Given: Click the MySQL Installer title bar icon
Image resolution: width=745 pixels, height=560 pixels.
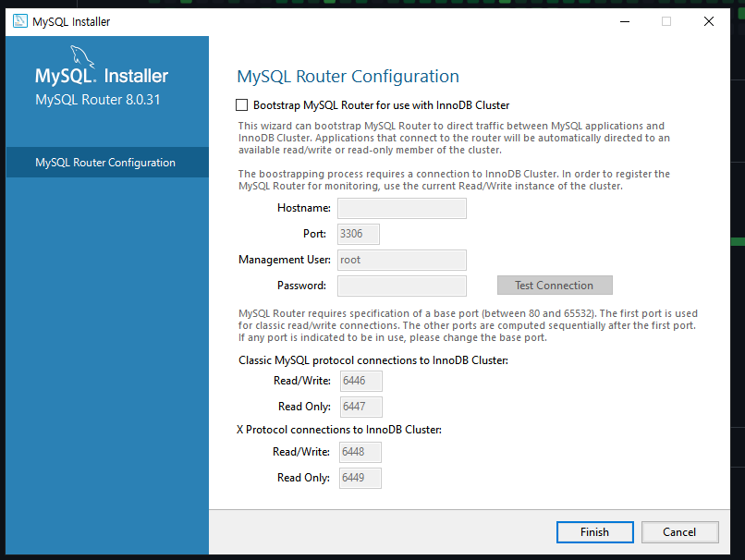Looking at the screenshot, I should point(20,21).
